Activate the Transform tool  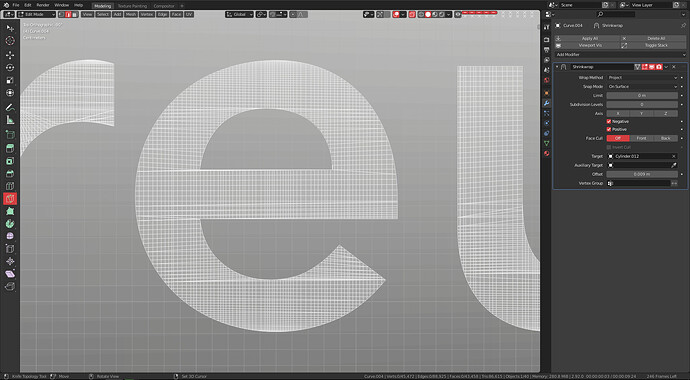pyautogui.click(x=10, y=93)
